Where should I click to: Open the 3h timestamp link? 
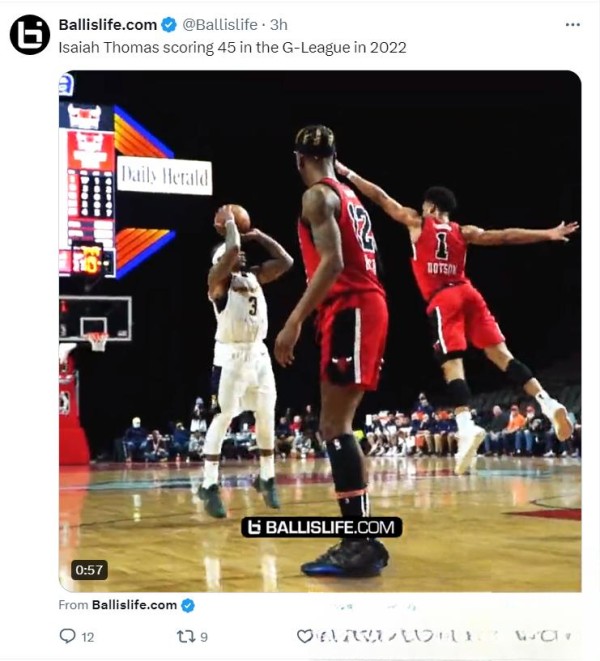tap(279, 25)
